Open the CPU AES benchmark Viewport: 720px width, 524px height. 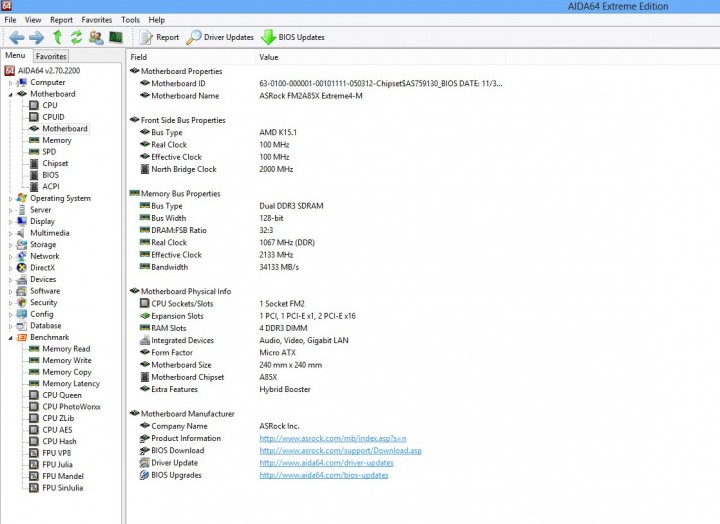click(x=57, y=430)
